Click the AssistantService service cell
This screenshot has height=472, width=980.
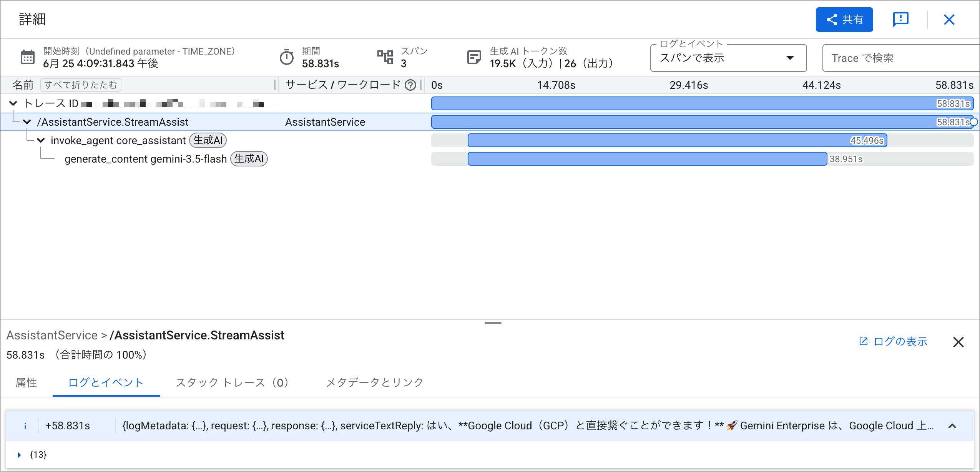tap(325, 122)
